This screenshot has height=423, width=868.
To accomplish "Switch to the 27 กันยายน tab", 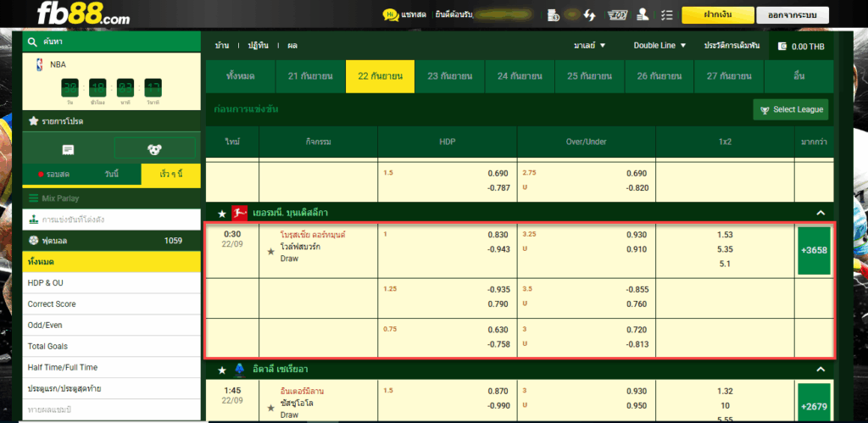I will pos(728,76).
